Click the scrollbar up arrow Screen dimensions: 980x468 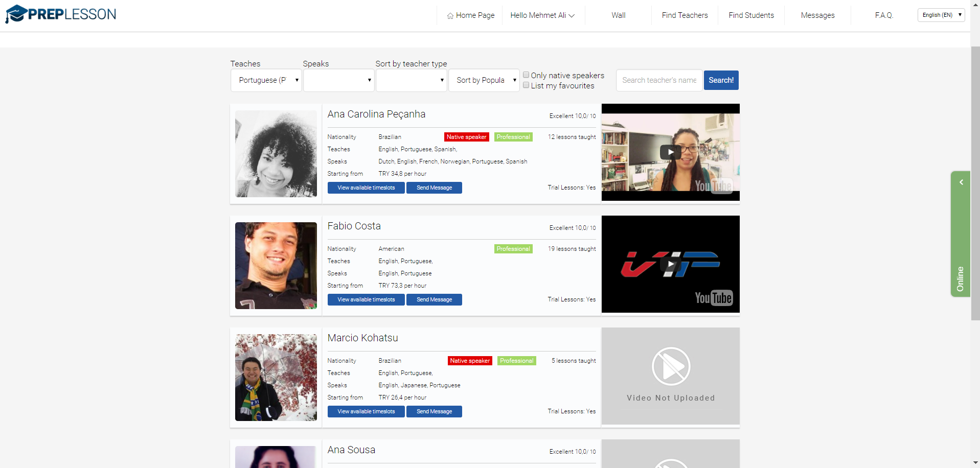(975, 5)
